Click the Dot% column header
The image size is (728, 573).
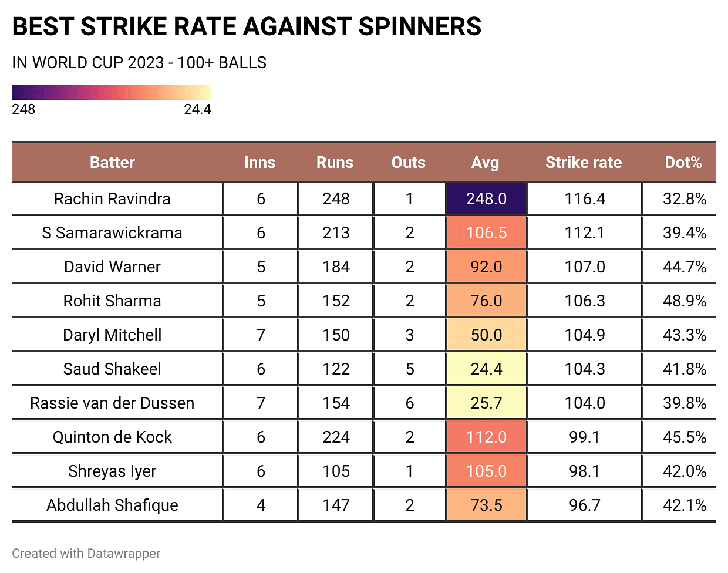[x=683, y=163]
